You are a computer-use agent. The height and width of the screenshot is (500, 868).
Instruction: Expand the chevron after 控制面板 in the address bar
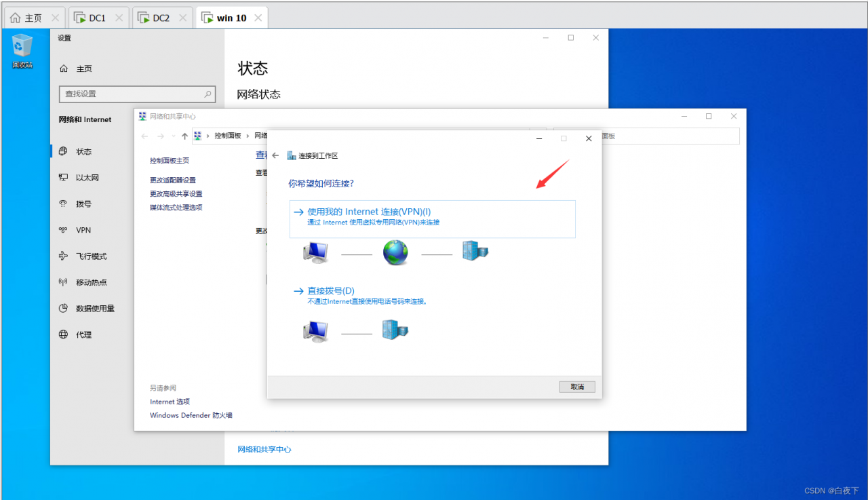[248, 136]
